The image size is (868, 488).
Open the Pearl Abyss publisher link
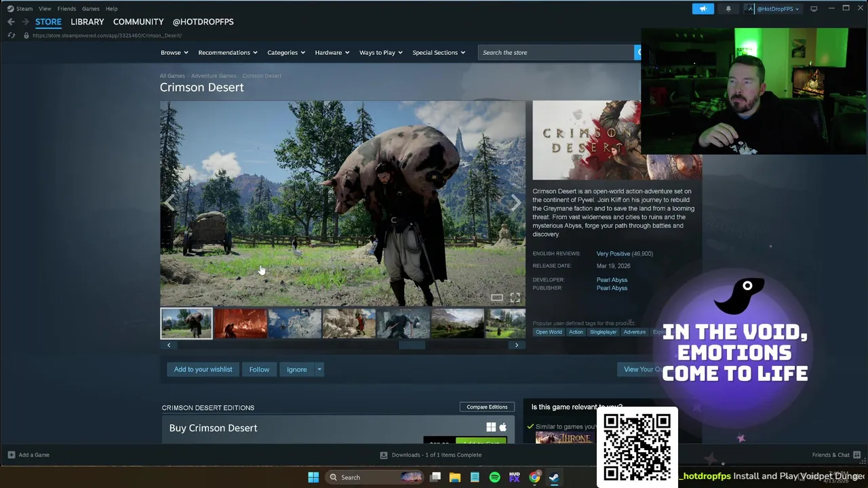612,288
